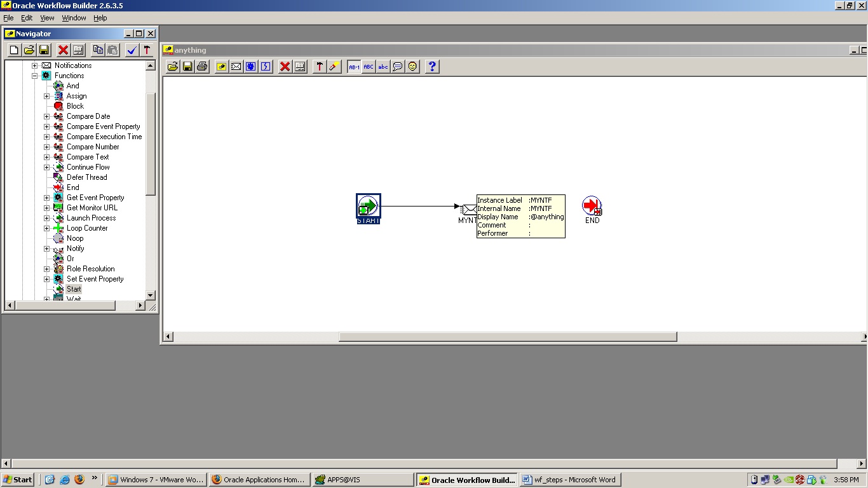Click red X Delete in Navigator toolbar
The height and width of the screenshot is (488, 868).
tap(64, 50)
